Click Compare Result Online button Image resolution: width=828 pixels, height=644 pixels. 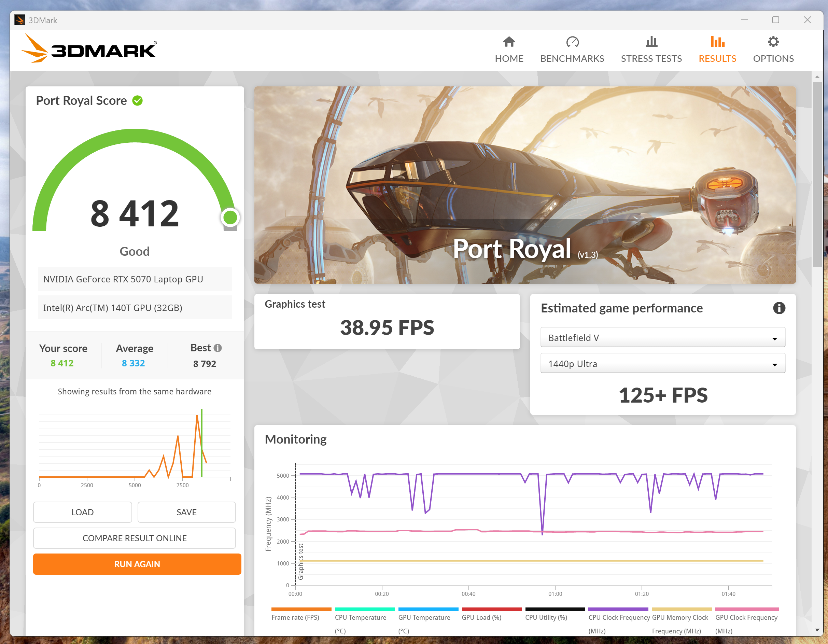[x=134, y=538]
